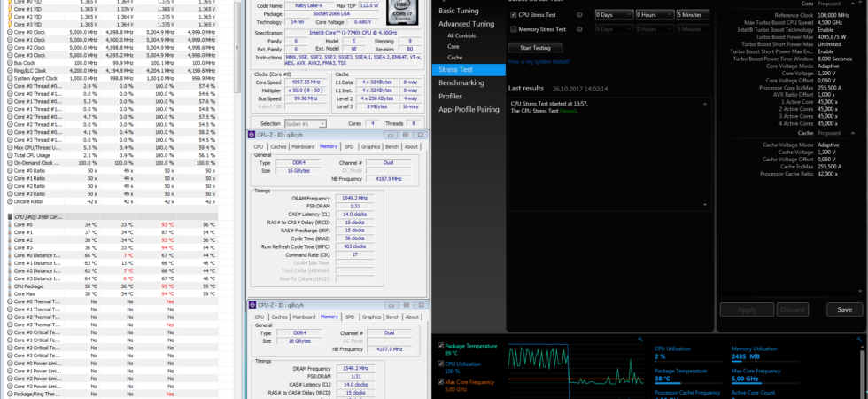Image resolution: width=868 pixels, height=399 pixels.
Task: Open the 0 Hours dropdown for CPU test
Action: 655,15
